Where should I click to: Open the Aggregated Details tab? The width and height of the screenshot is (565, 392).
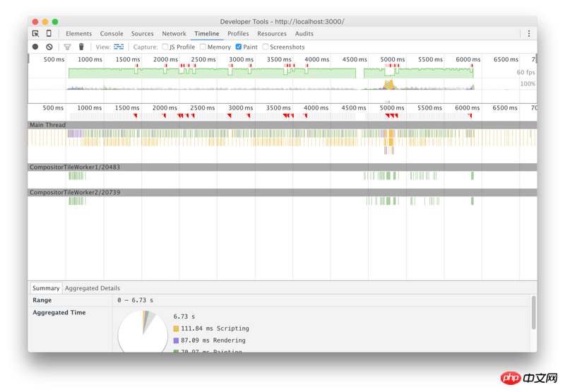point(93,288)
